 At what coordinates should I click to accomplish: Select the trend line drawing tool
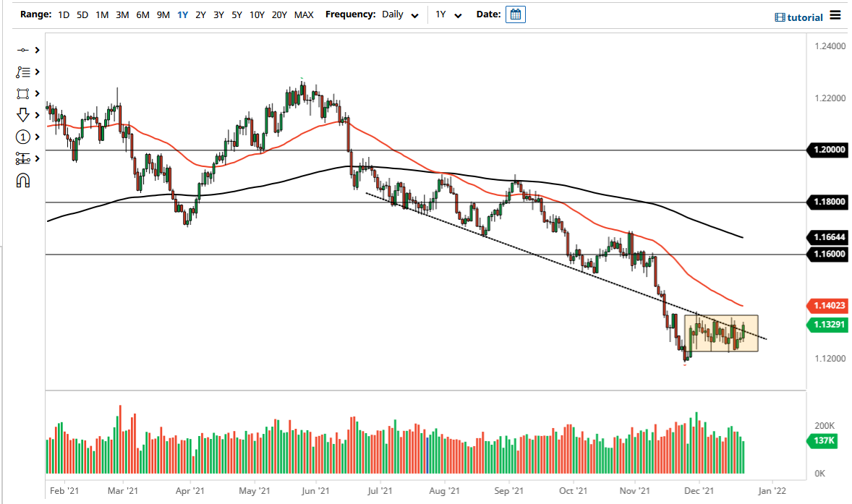pyautogui.click(x=22, y=49)
